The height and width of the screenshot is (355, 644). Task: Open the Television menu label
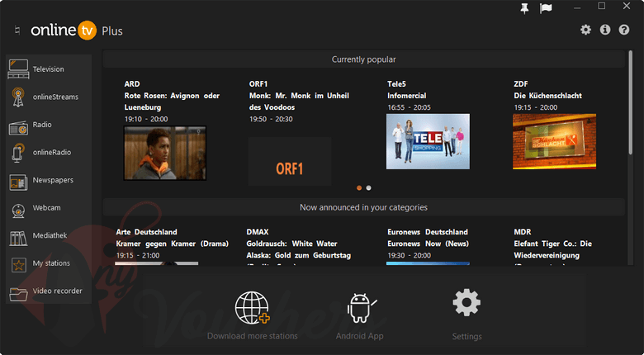click(x=49, y=69)
